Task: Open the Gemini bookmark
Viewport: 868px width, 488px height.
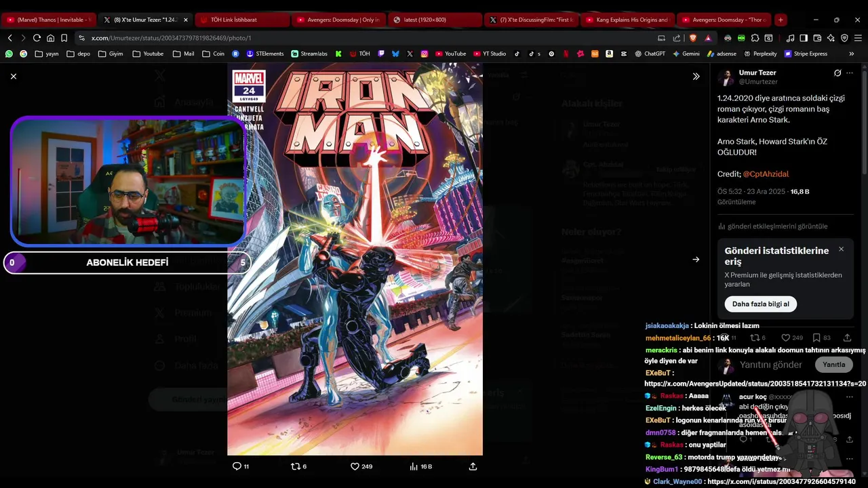Action: click(686, 54)
